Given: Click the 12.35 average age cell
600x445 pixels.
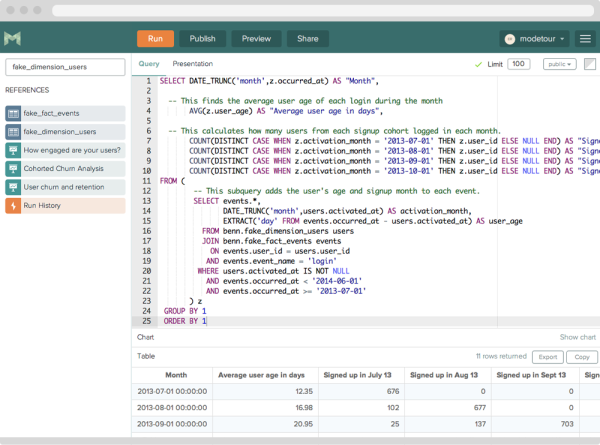Looking at the screenshot, I should click(265, 391).
